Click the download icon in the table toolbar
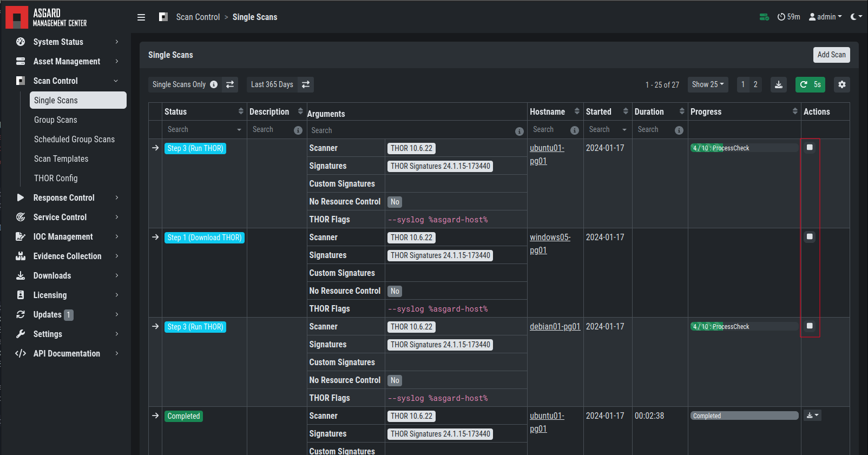 pos(779,84)
